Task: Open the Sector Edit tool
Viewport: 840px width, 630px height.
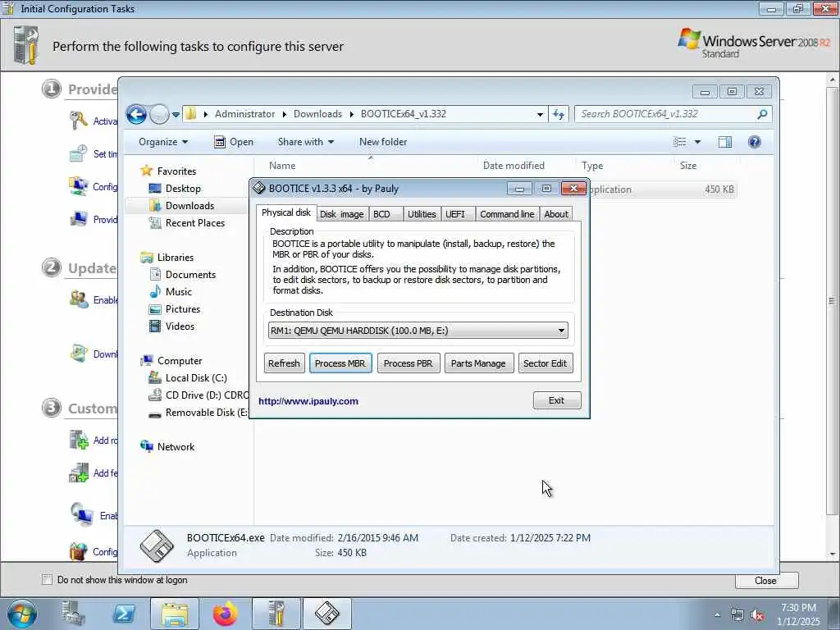Action: tap(545, 363)
